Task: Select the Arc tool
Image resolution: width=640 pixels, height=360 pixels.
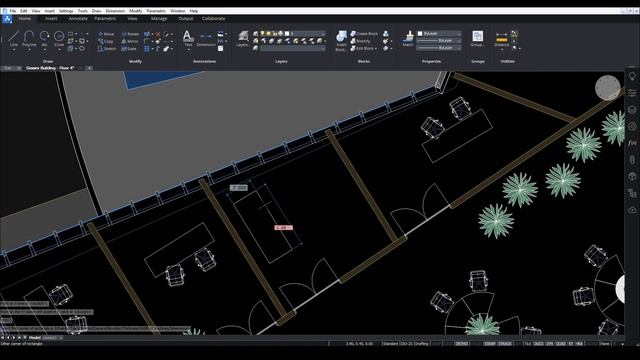Action: [x=44, y=39]
